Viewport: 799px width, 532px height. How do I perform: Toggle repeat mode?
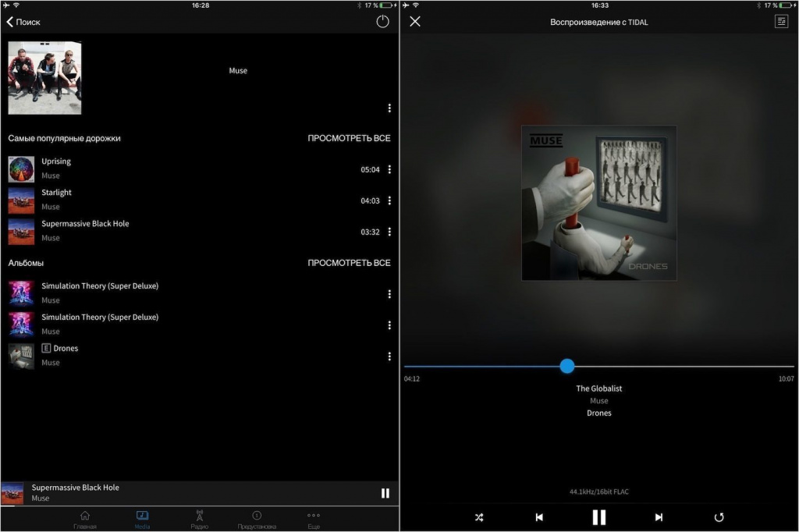click(x=719, y=517)
